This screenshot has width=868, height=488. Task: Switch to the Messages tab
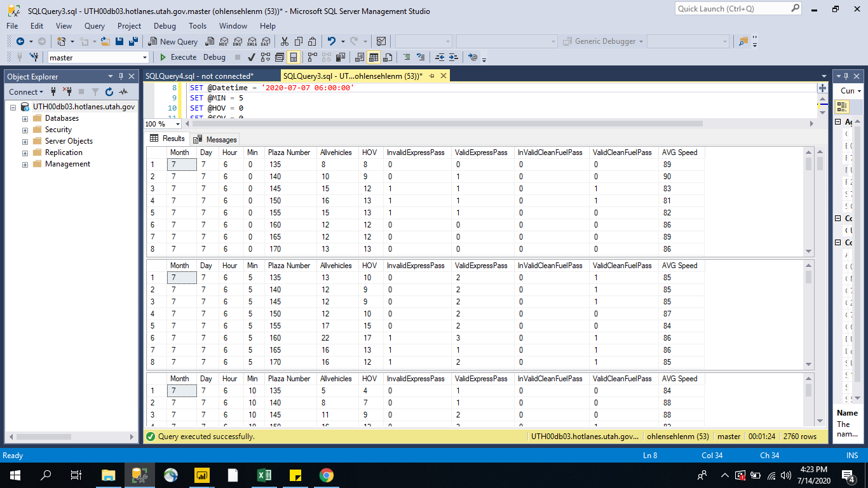point(215,139)
